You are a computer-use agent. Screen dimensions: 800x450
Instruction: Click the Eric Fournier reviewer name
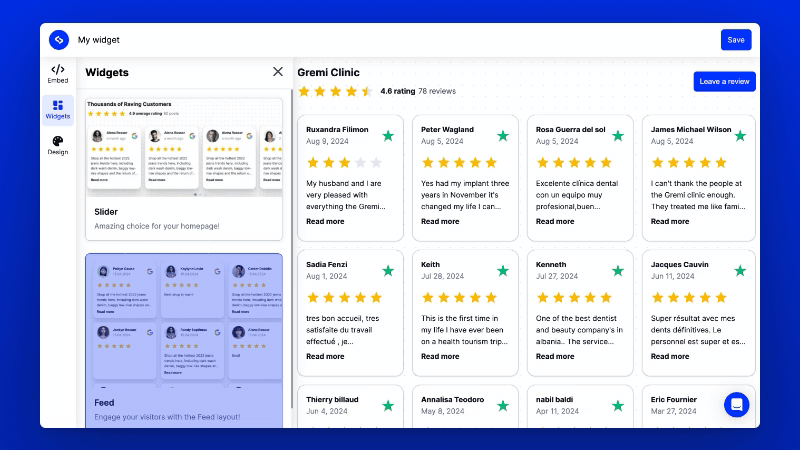pyautogui.click(x=673, y=399)
